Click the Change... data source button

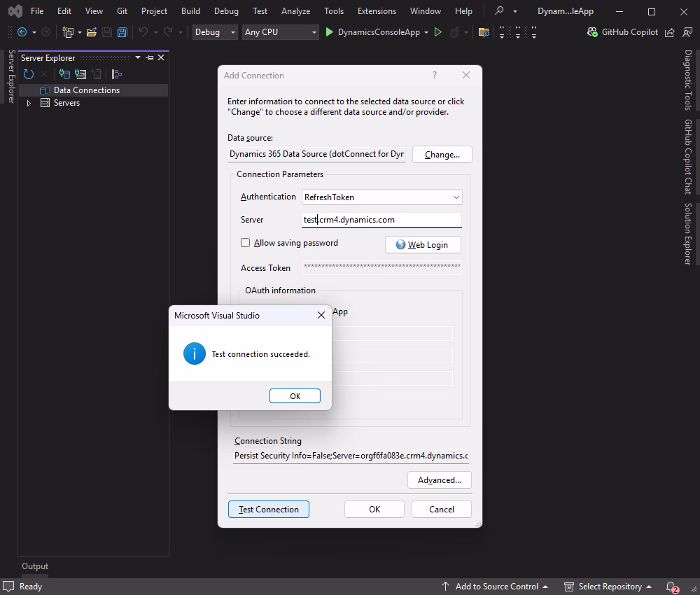tap(442, 155)
